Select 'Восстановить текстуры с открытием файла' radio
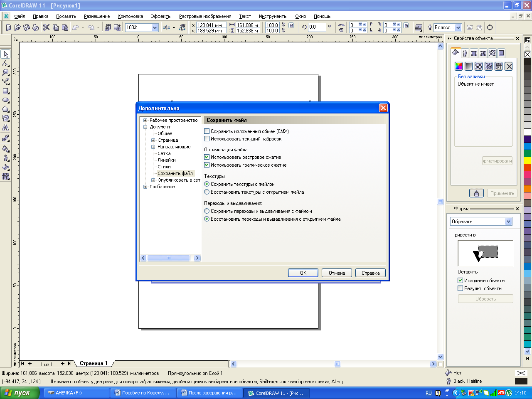 207,192
